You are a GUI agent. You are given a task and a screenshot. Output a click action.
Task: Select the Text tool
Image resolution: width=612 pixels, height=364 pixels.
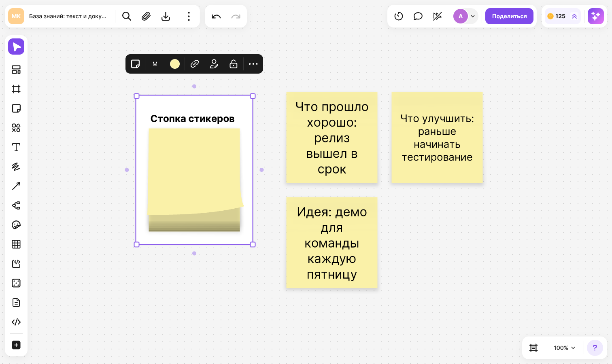point(16,147)
